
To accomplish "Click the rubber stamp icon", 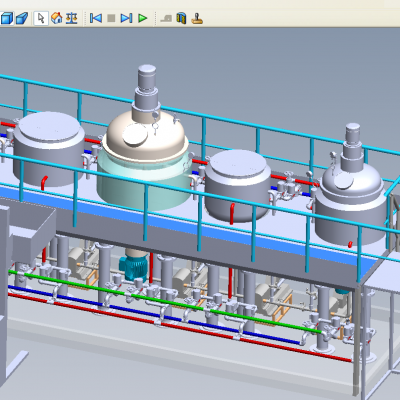I will (x=197, y=18).
